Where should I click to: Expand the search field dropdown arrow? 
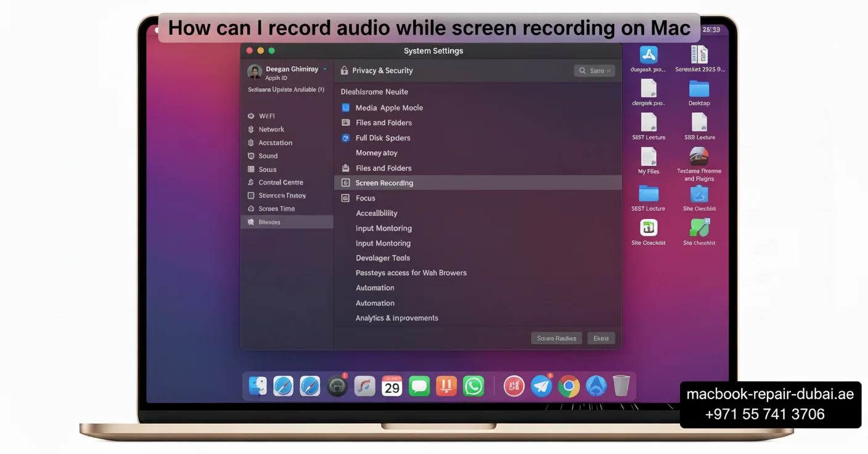coord(609,71)
